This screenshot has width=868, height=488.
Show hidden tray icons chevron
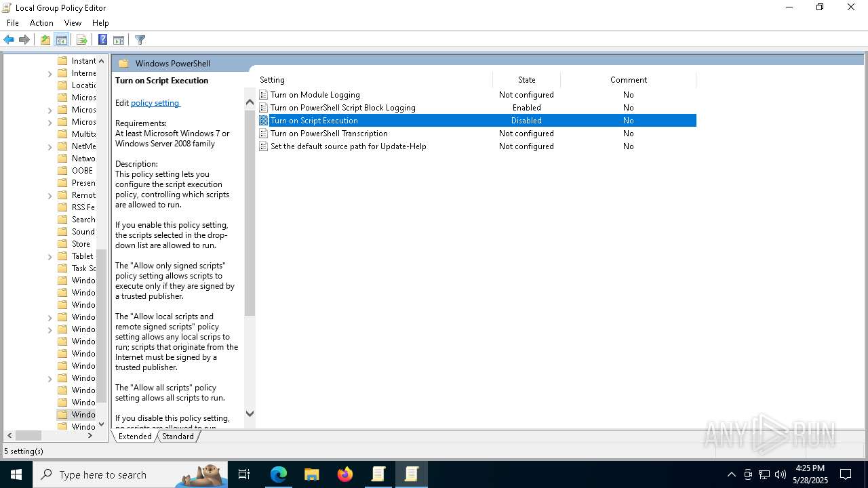(731, 474)
